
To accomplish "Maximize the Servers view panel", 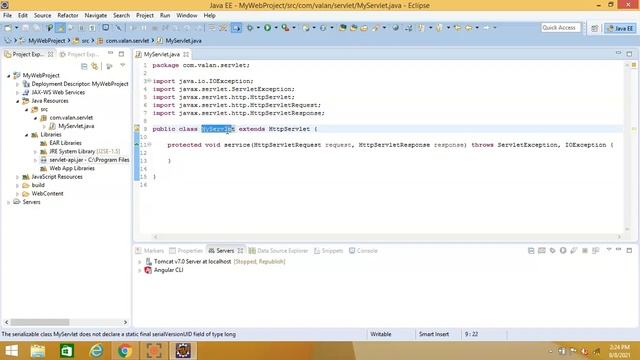I will click(629, 250).
